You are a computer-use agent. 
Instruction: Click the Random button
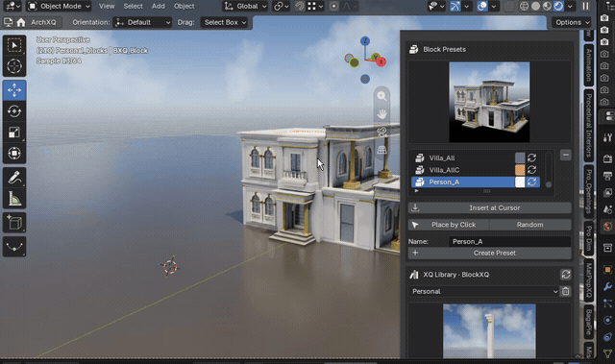pyautogui.click(x=530, y=225)
